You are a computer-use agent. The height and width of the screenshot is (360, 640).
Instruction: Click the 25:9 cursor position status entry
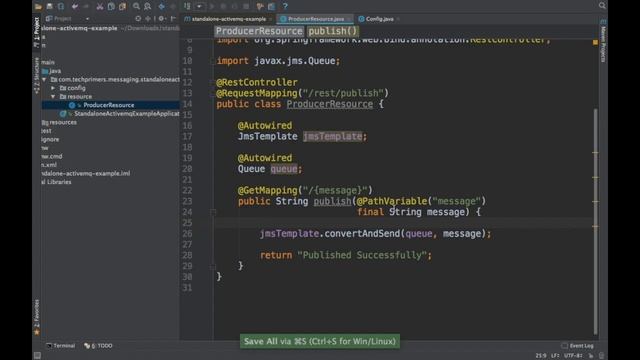[x=541, y=356]
